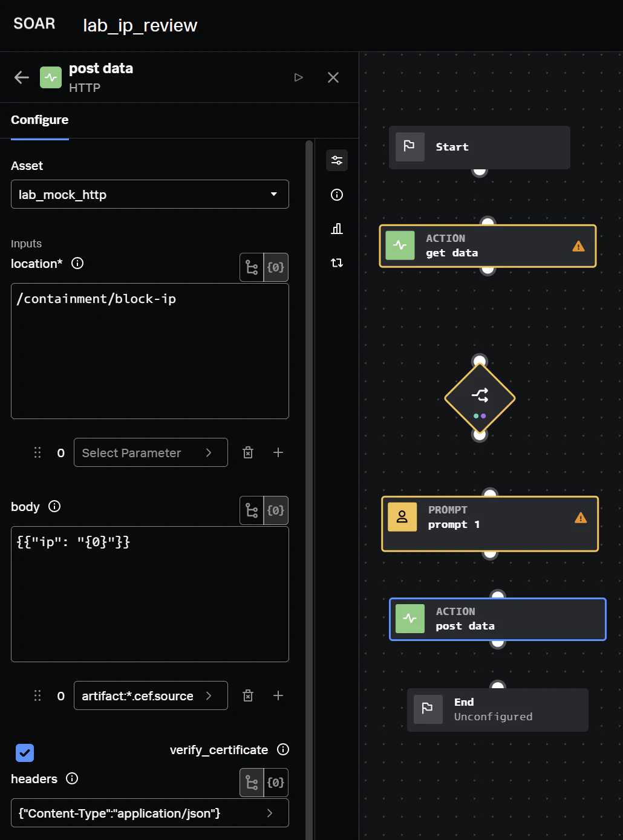Insert {0} format placeholder in location
This screenshot has width=623, height=840.
coord(276,267)
